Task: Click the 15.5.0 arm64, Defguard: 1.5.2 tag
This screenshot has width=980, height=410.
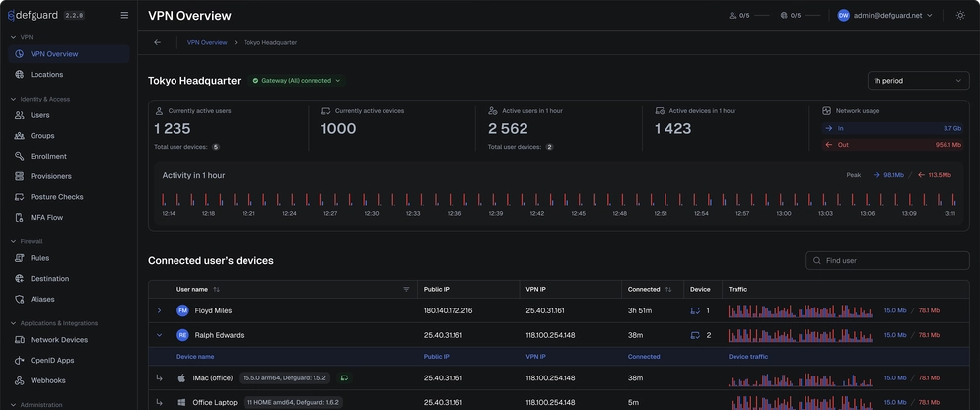Action: click(x=285, y=378)
